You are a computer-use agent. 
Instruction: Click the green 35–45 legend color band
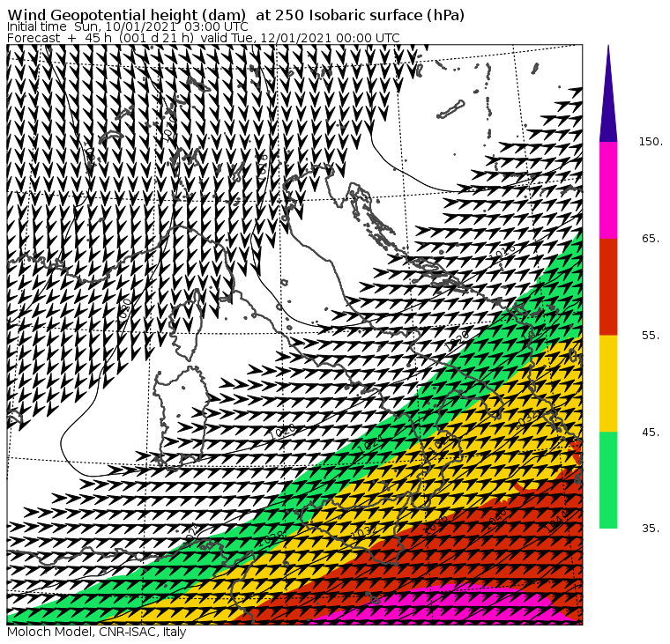click(608, 480)
